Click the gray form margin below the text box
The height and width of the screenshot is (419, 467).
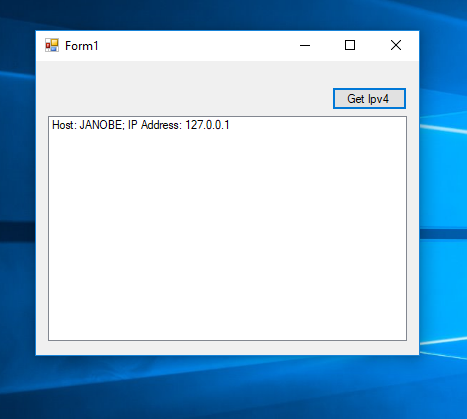click(227, 347)
